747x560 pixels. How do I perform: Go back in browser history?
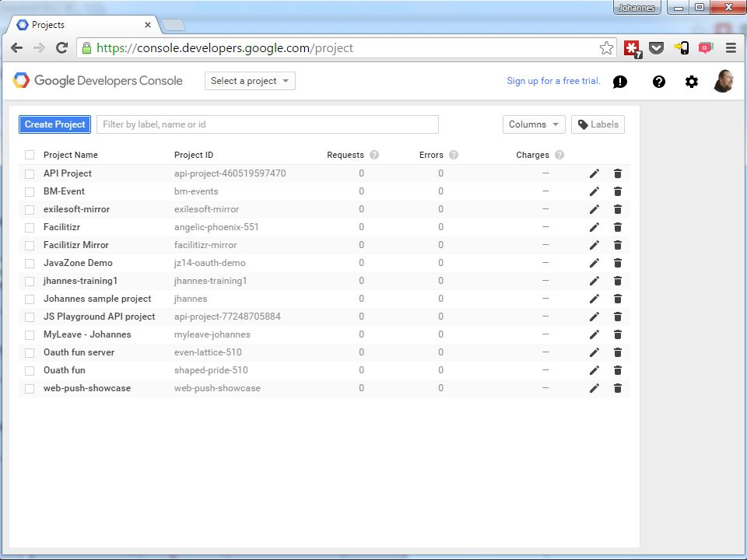tap(16, 47)
